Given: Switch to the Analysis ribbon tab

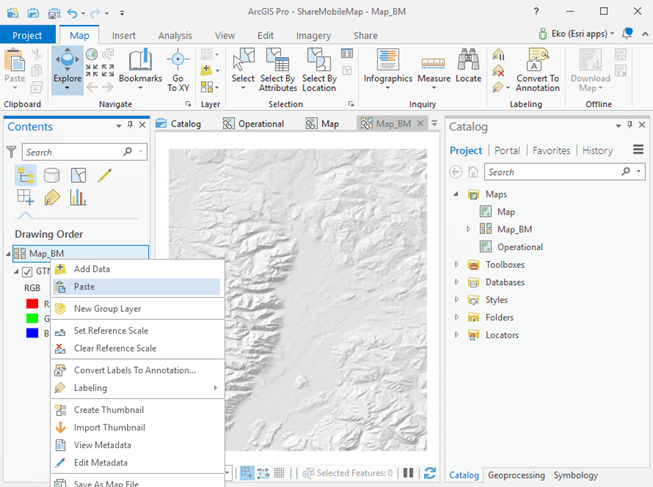Looking at the screenshot, I should (x=175, y=35).
